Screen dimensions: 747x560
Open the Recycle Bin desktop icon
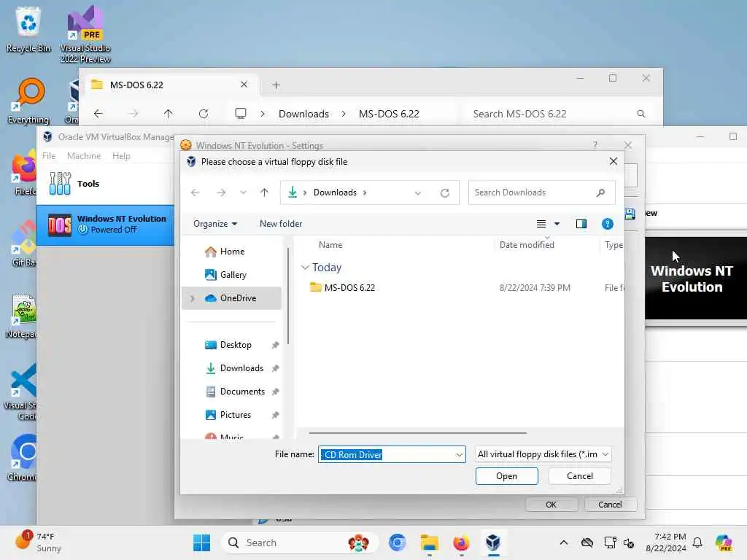coord(28,29)
